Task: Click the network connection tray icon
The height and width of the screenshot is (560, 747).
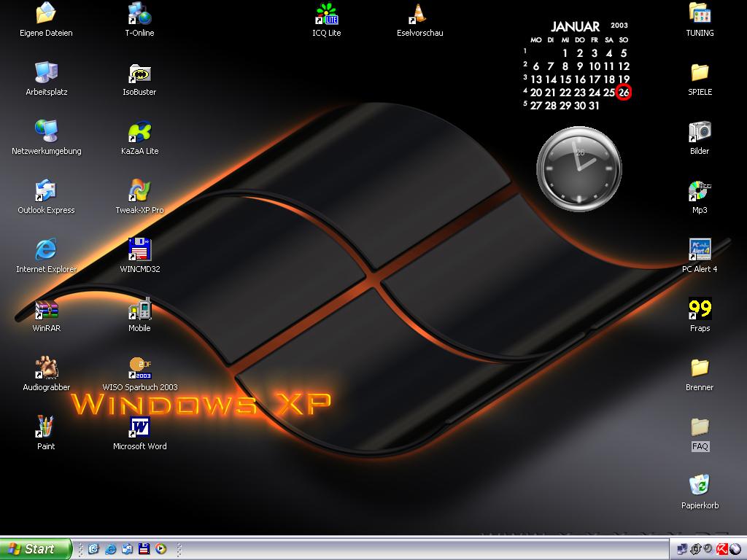Action: [x=682, y=548]
